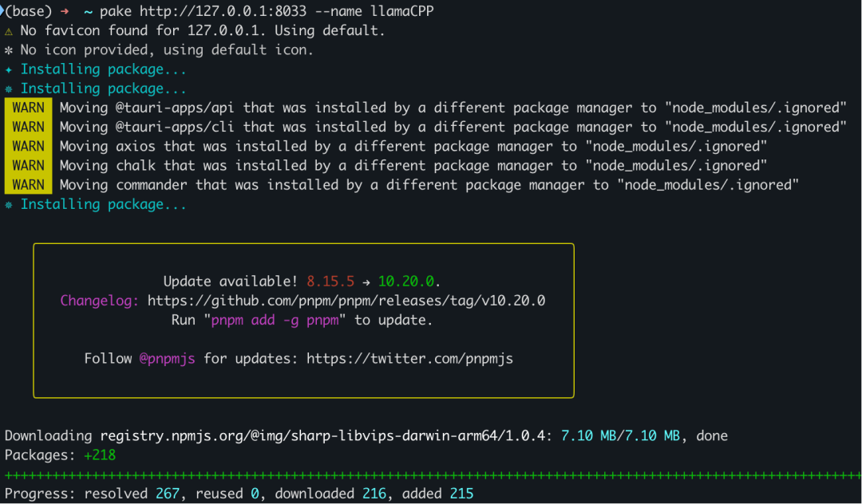Image resolution: width=862 pixels, height=504 pixels.
Task: Click the new version number 10.20.0
Action: click(406, 282)
